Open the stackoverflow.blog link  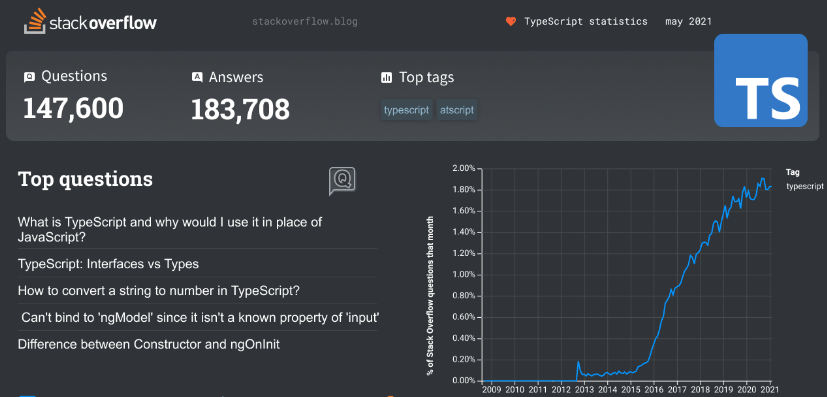305,22
